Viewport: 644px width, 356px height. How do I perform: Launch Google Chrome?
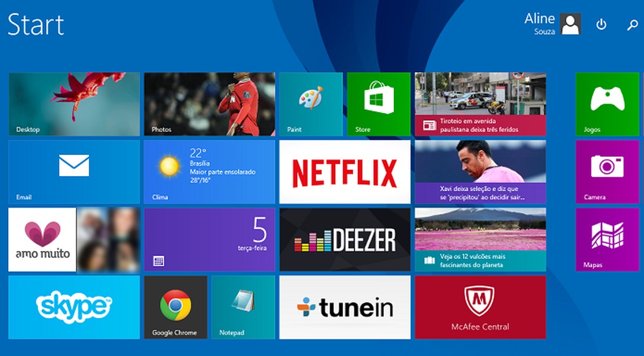175,307
